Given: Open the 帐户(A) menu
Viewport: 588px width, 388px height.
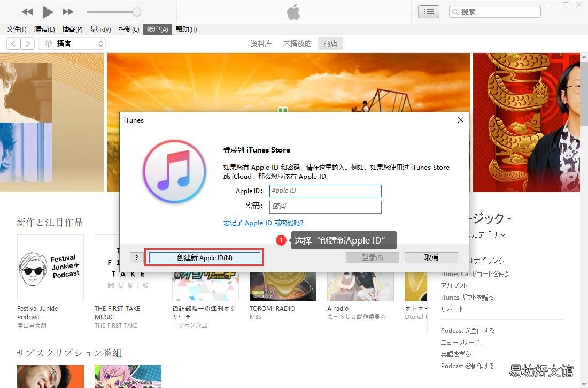Looking at the screenshot, I should [x=158, y=29].
